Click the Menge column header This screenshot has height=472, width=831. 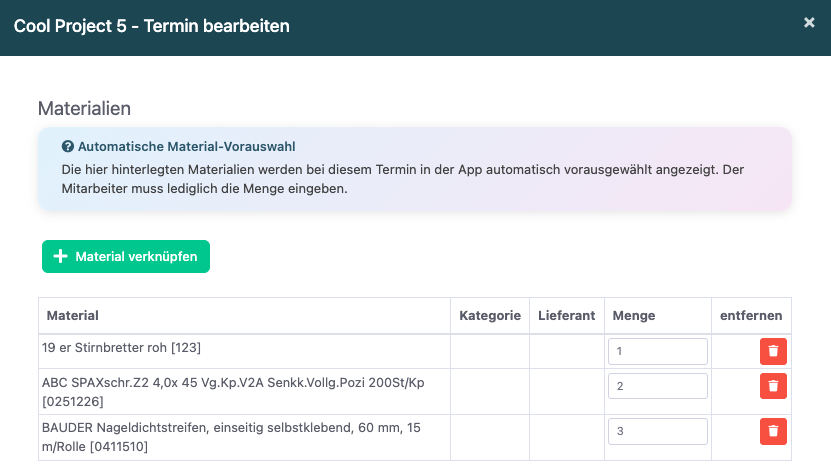click(634, 315)
